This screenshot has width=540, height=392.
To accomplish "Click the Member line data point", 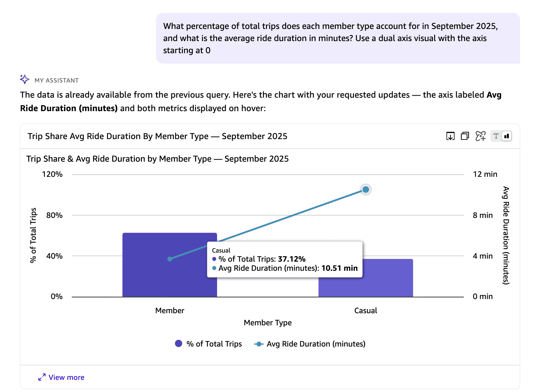I will pos(170,259).
